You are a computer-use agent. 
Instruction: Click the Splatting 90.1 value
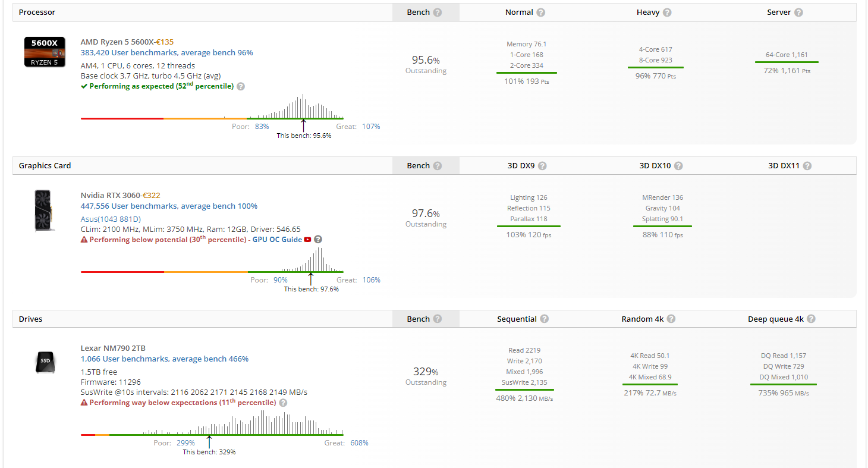(662, 219)
